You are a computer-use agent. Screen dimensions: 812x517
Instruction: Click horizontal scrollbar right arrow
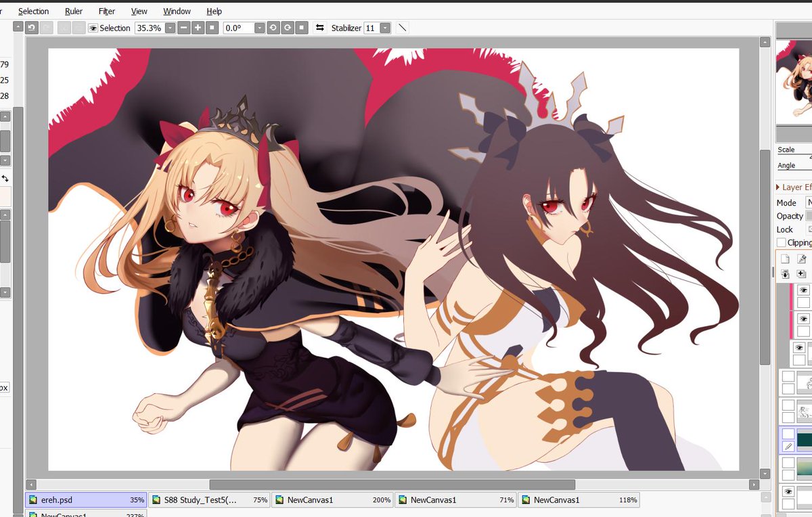click(x=754, y=485)
